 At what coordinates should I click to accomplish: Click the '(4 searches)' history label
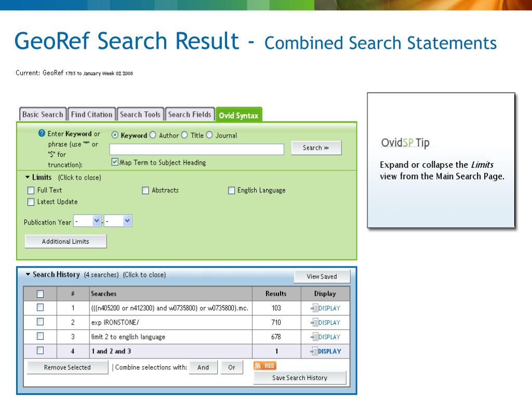pos(101,275)
